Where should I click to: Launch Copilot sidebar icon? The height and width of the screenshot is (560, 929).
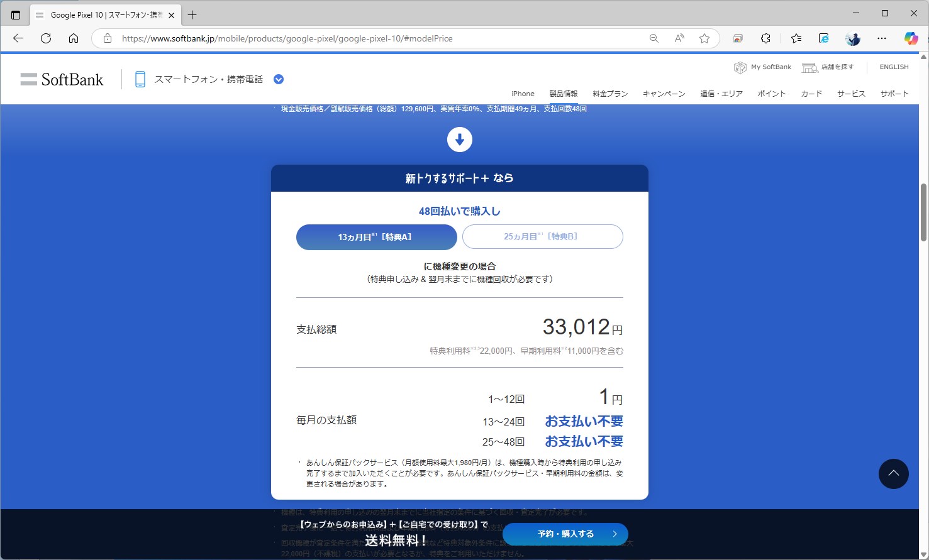pyautogui.click(x=911, y=38)
